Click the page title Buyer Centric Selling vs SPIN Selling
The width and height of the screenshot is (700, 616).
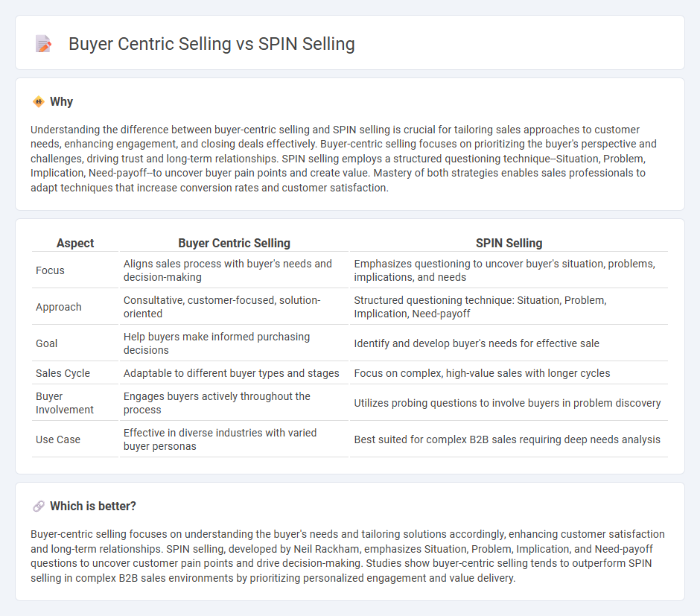[211, 44]
